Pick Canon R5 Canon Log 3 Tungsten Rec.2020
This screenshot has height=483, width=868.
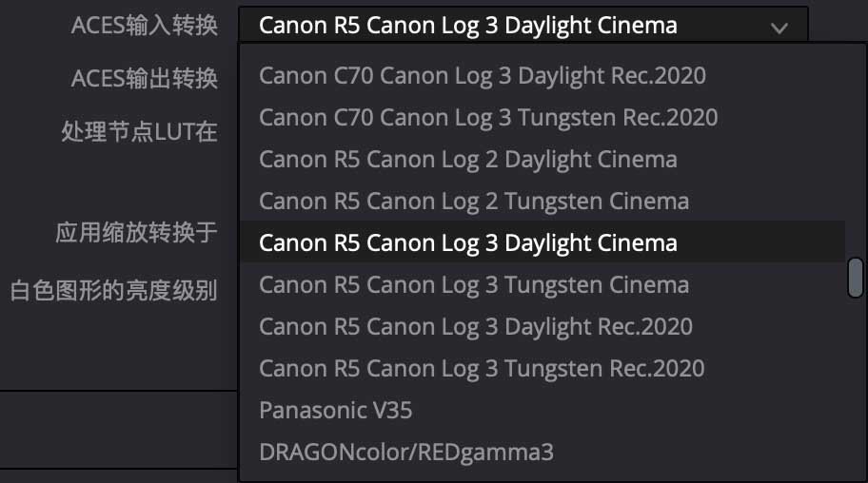click(482, 368)
